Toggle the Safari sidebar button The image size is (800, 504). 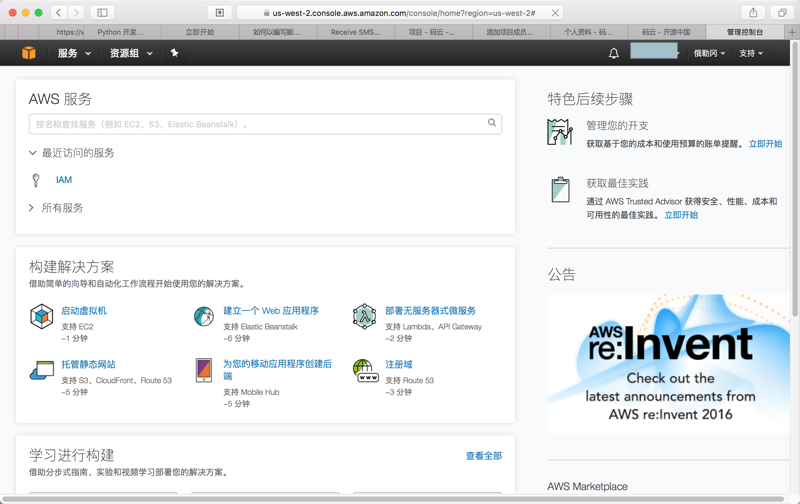click(102, 13)
